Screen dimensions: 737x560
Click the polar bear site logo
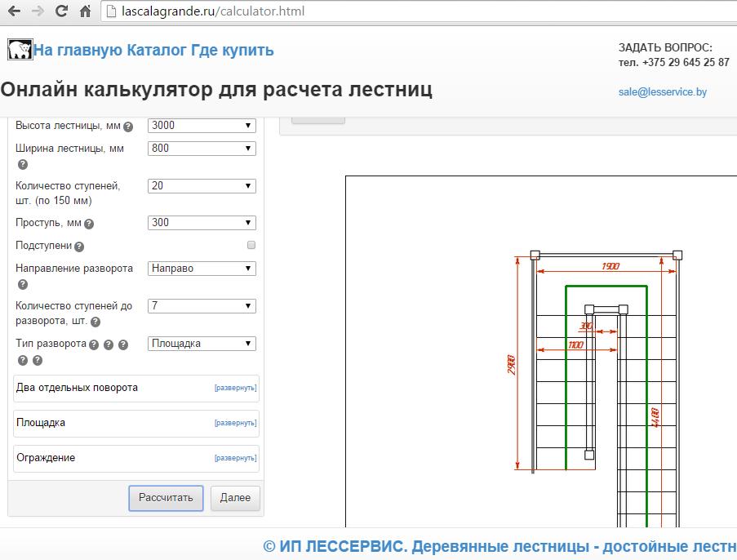(x=20, y=49)
